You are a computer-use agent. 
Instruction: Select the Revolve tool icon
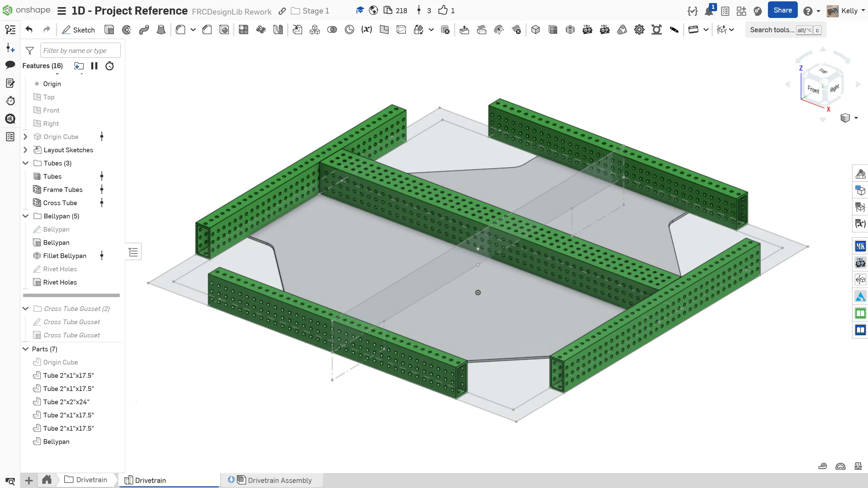pyautogui.click(x=127, y=30)
